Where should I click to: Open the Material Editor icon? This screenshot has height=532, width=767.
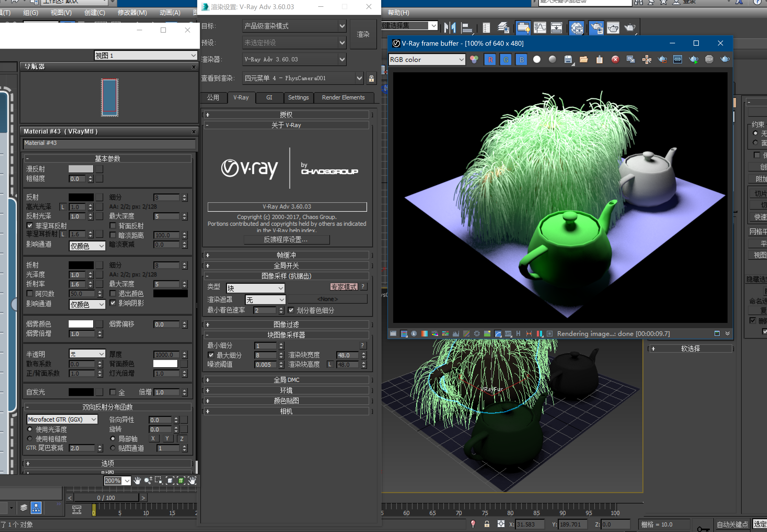point(577,28)
